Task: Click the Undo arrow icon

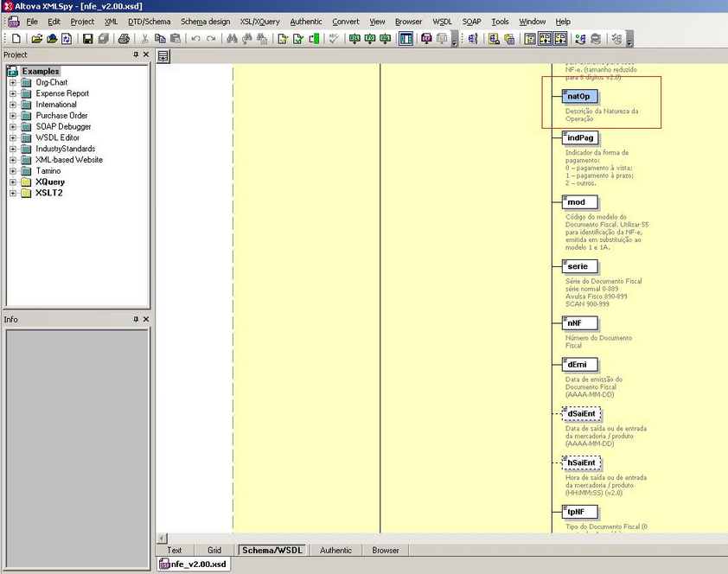Action: pos(196,39)
